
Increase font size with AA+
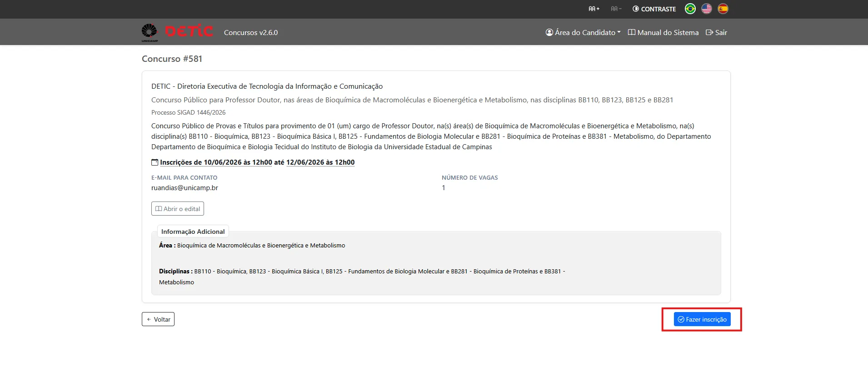point(594,9)
